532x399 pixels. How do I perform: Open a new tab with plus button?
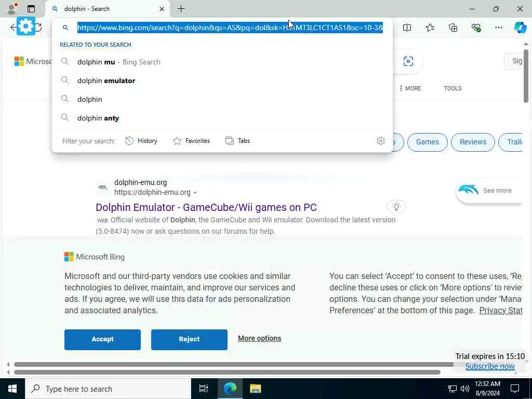pyautogui.click(x=181, y=9)
